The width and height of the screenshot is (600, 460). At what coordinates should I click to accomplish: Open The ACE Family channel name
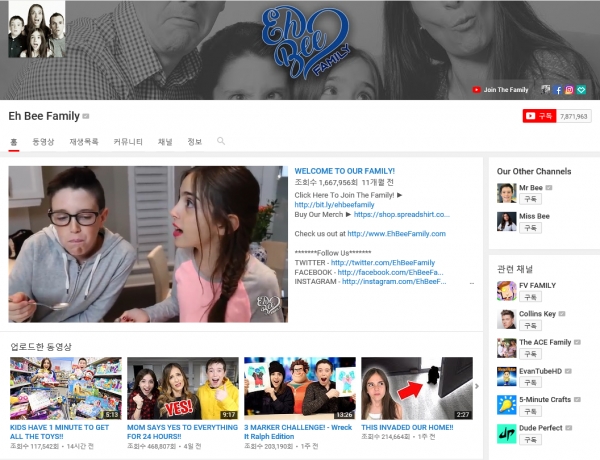pyautogui.click(x=545, y=342)
